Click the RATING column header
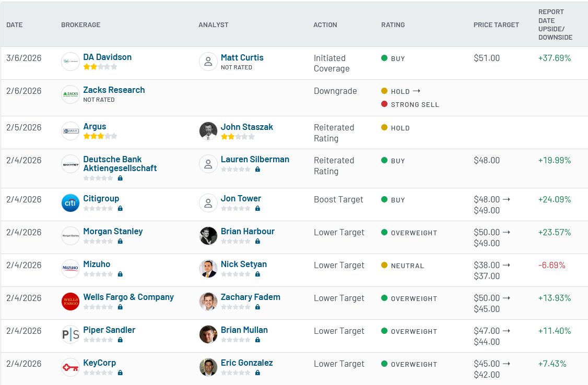Viewport: 588px width, 385px height. pyautogui.click(x=393, y=25)
